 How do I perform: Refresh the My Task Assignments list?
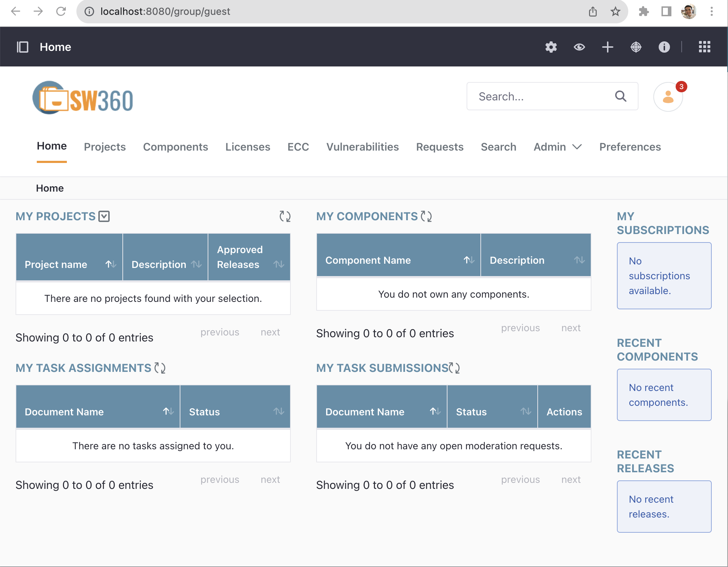[x=160, y=368]
